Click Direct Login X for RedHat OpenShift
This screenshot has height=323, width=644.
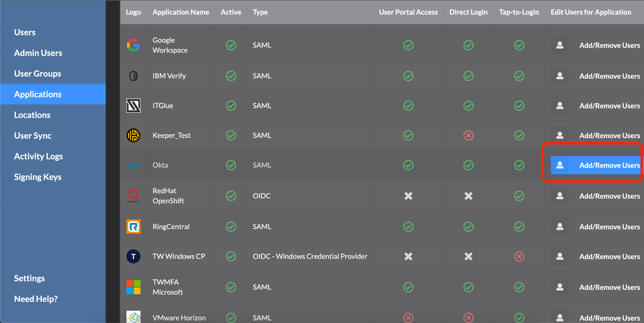[x=469, y=196]
